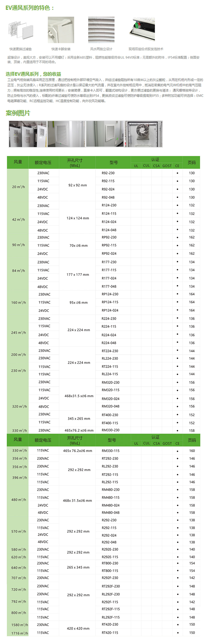
Task: Select the 1716 m³/h airflow cell
Action: tap(19, 633)
